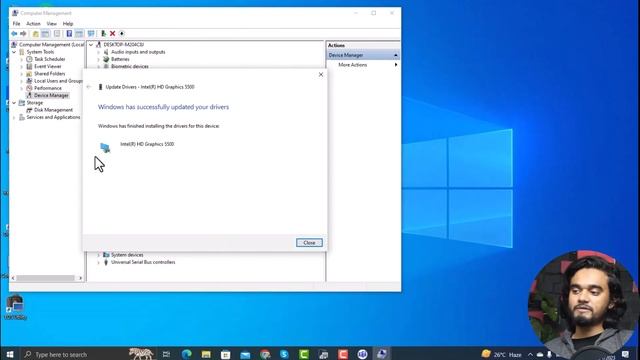Open the notification center icon

coord(625,354)
